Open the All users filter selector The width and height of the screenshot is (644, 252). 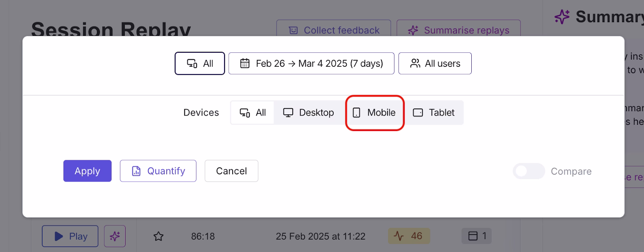(435, 63)
